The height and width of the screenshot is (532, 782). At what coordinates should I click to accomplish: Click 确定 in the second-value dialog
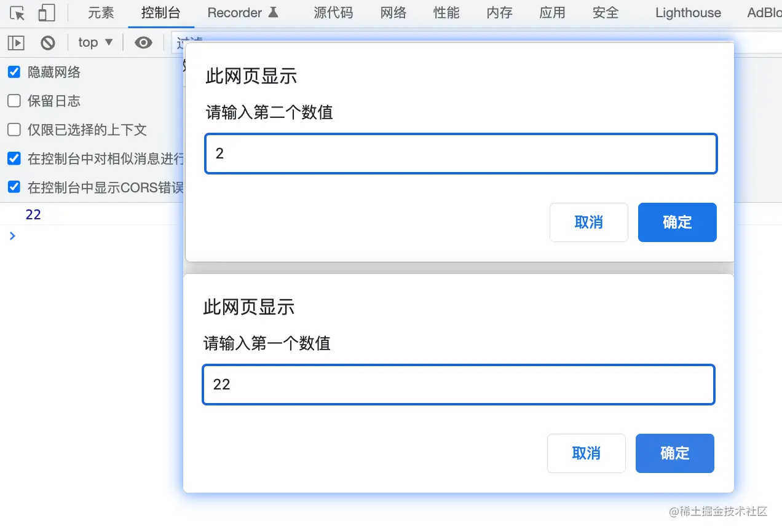[x=677, y=222]
